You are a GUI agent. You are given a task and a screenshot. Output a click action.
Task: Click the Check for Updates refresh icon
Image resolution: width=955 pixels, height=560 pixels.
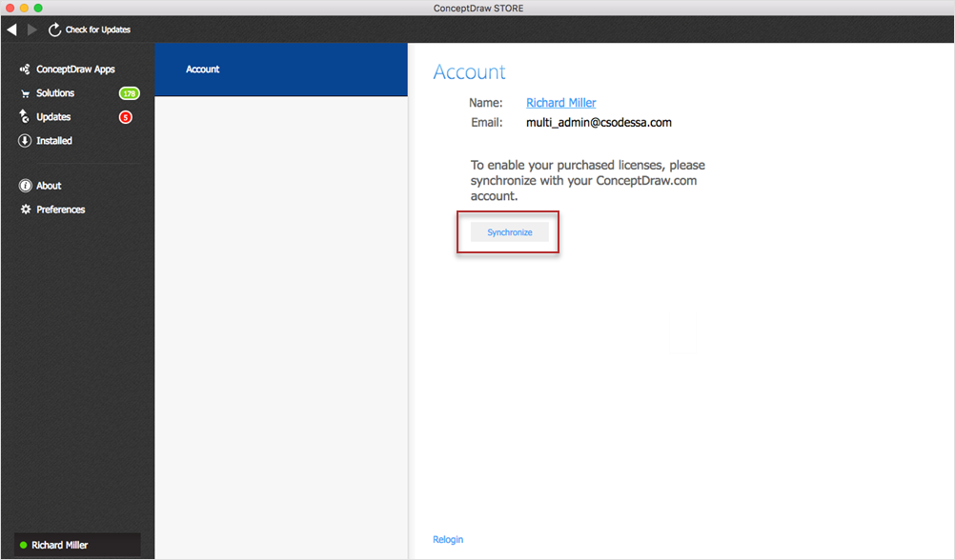point(55,30)
